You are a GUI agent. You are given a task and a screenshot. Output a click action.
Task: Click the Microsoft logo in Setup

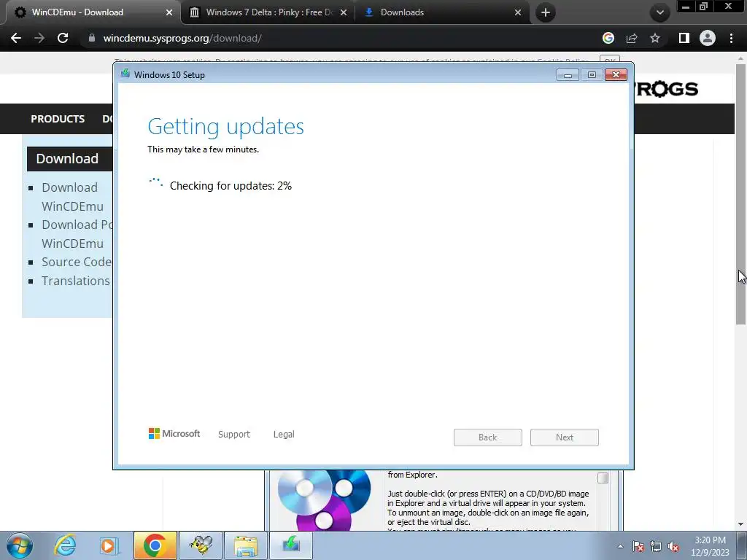point(174,433)
